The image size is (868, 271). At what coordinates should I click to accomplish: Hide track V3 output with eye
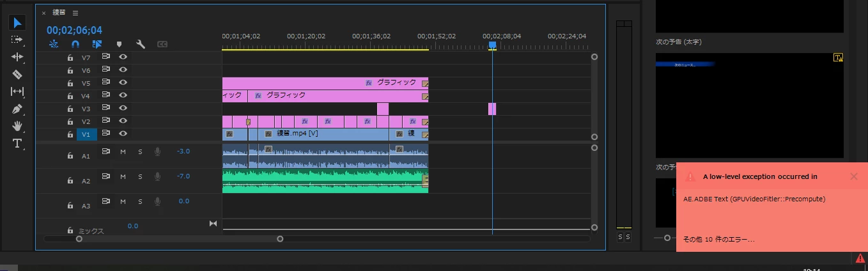tap(123, 108)
